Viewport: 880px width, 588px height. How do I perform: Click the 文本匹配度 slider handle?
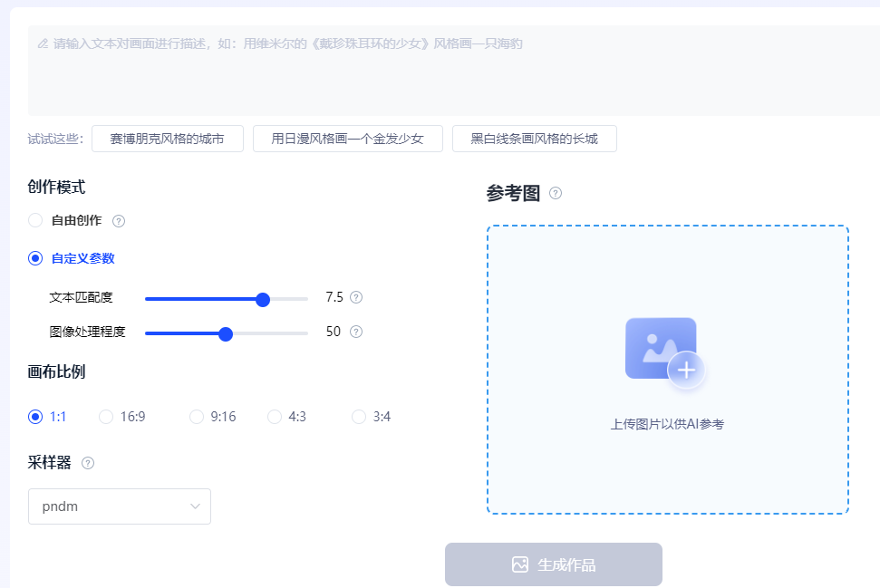[263, 300]
